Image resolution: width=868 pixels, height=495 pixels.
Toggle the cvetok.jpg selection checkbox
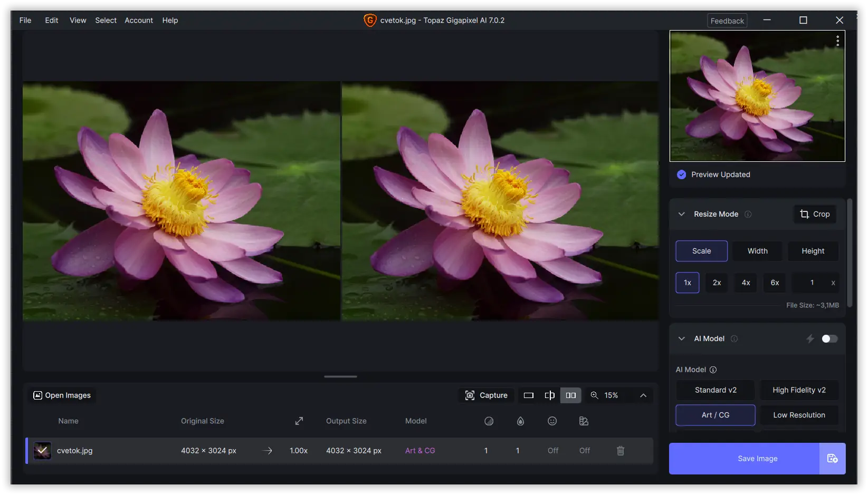42,451
